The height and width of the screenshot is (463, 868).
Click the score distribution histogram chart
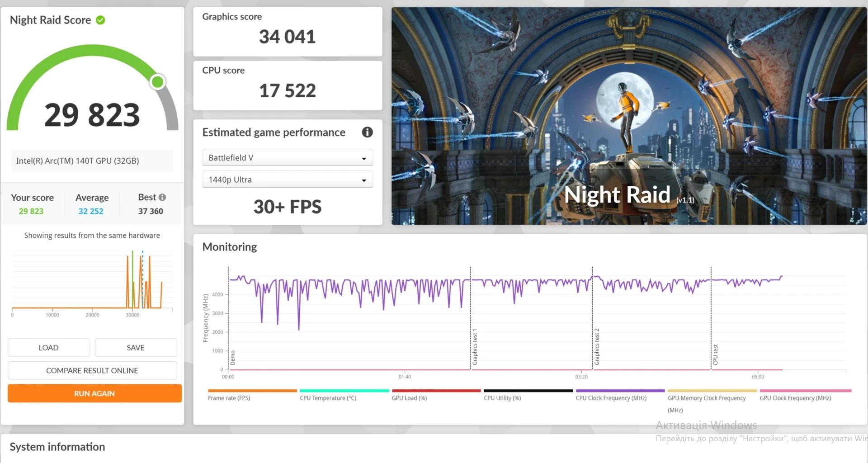(92, 283)
